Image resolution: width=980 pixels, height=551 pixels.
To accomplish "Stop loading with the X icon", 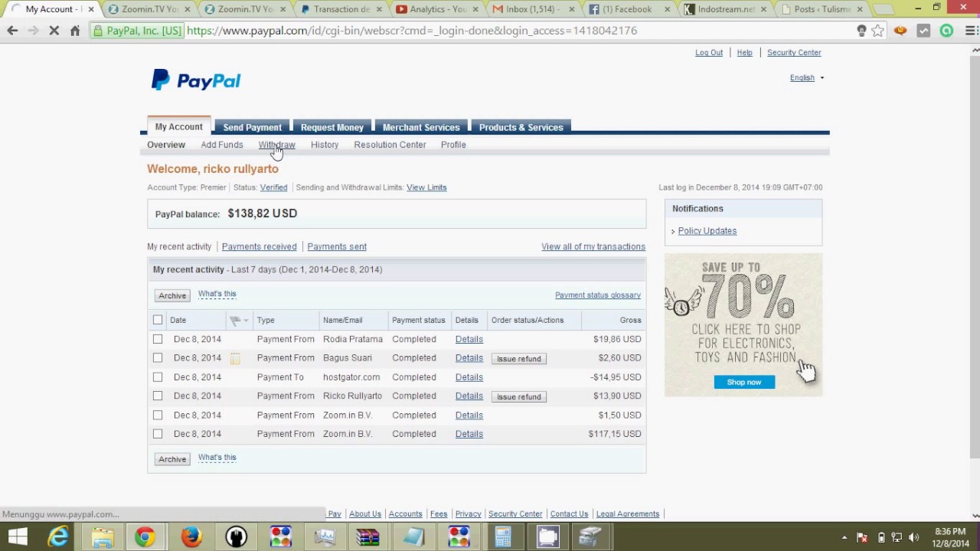I will [x=54, y=31].
